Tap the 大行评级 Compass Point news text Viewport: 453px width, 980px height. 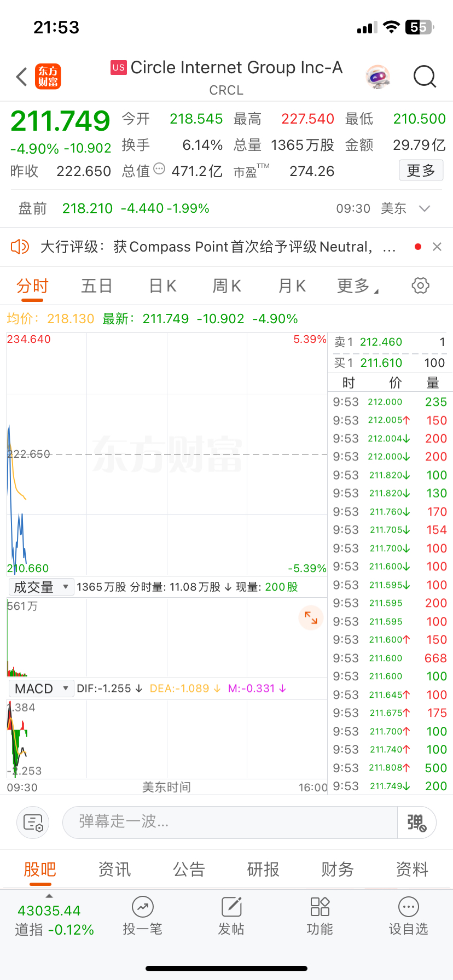218,247
